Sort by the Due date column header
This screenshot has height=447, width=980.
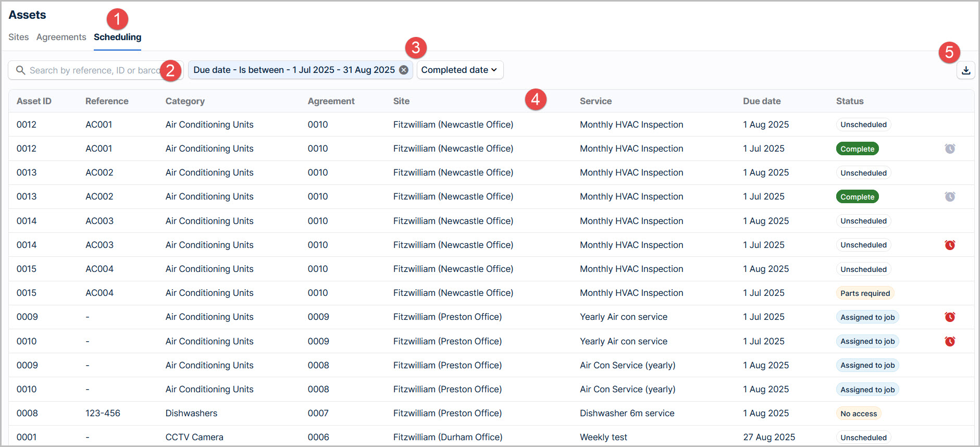762,101
